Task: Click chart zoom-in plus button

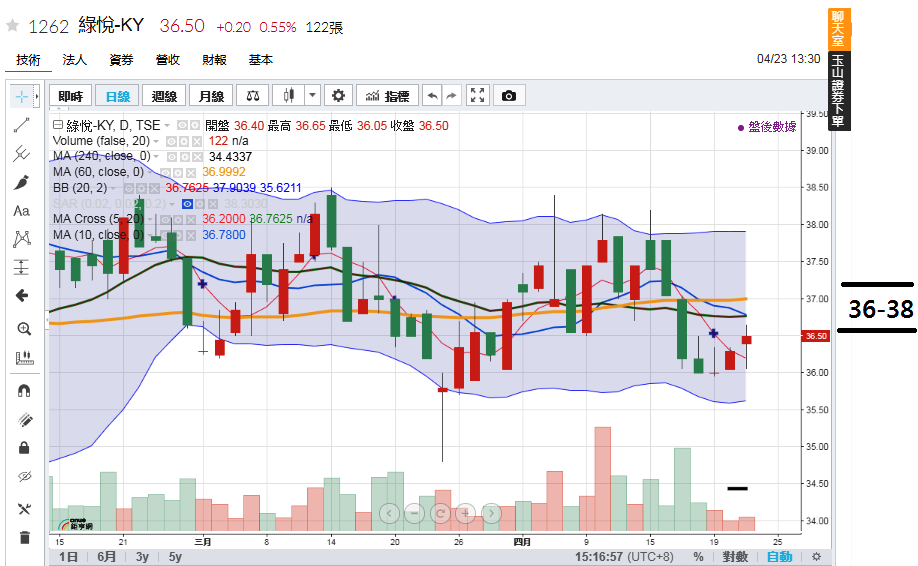Action: (465, 513)
